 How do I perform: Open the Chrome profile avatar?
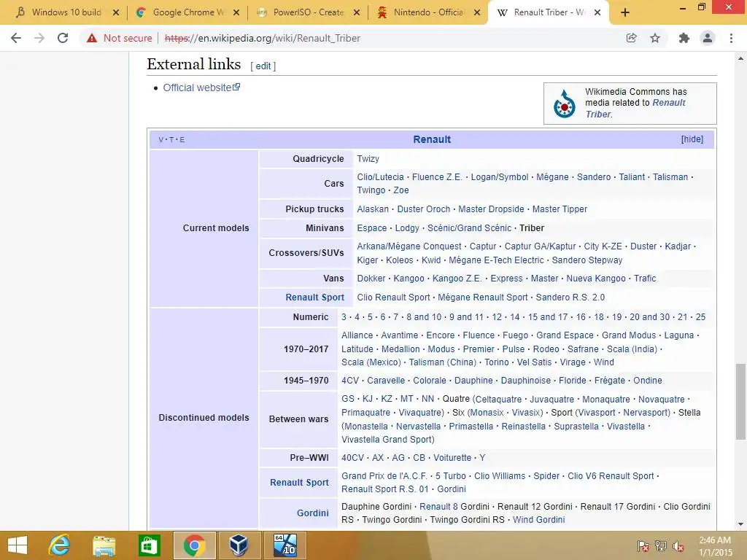(708, 38)
